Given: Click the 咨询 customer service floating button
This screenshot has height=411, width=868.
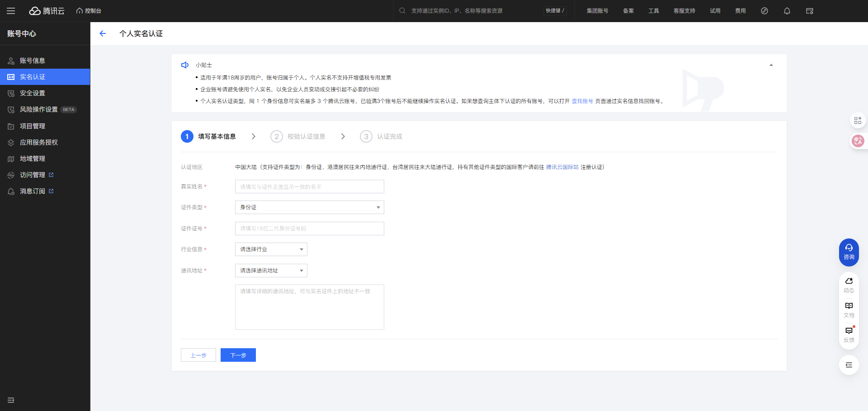Looking at the screenshot, I should pyautogui.click(x=849, y=252).
